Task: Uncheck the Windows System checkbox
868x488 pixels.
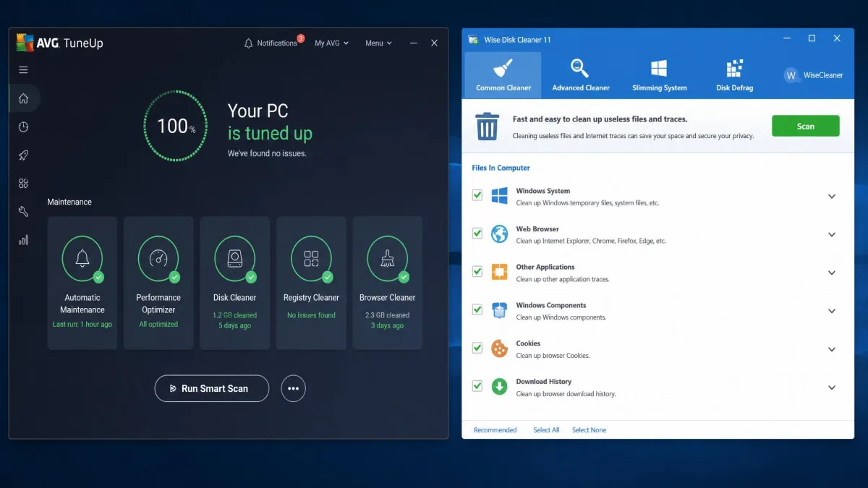Action: pyautogui.click(x=477, y=195)
